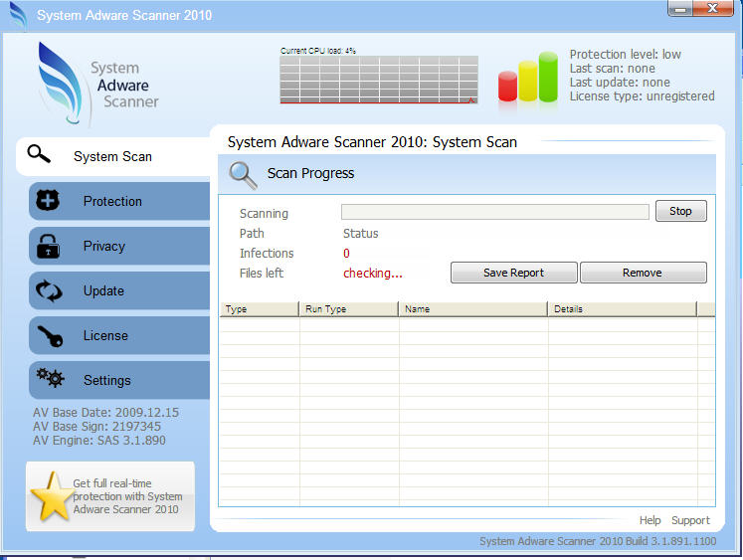
Task: Open the Support link
Action: (x=690, y=520)
